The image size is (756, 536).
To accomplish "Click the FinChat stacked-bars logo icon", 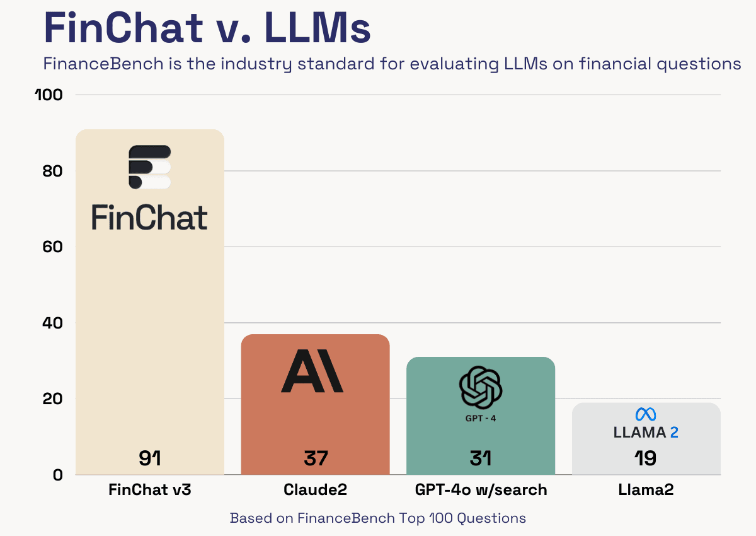I will coord(150,167).
